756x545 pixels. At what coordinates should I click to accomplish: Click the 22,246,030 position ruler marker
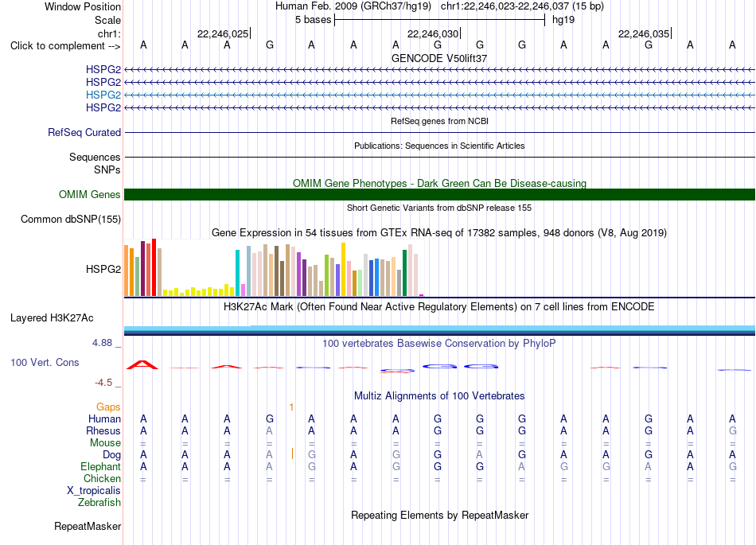tap(434, 33)
